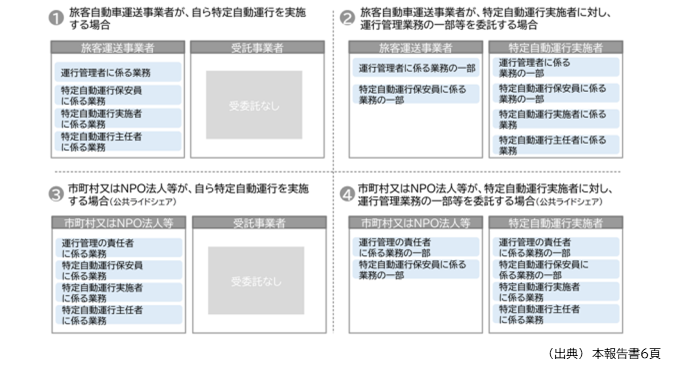Click 市町村又はNPO法人等 column header in case 4
This screenshot has height=372, width=680.
pos(415,223)
